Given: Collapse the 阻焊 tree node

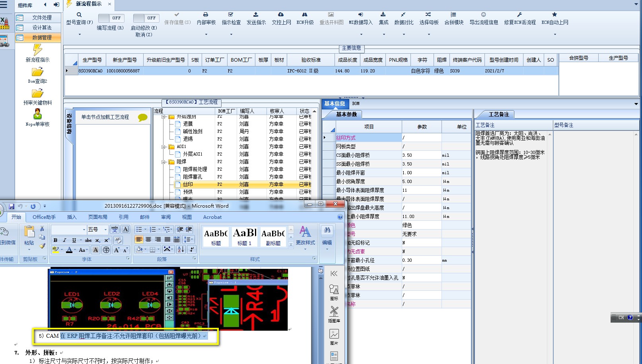Looking at the screenshot, I should (x=163, y=162).
